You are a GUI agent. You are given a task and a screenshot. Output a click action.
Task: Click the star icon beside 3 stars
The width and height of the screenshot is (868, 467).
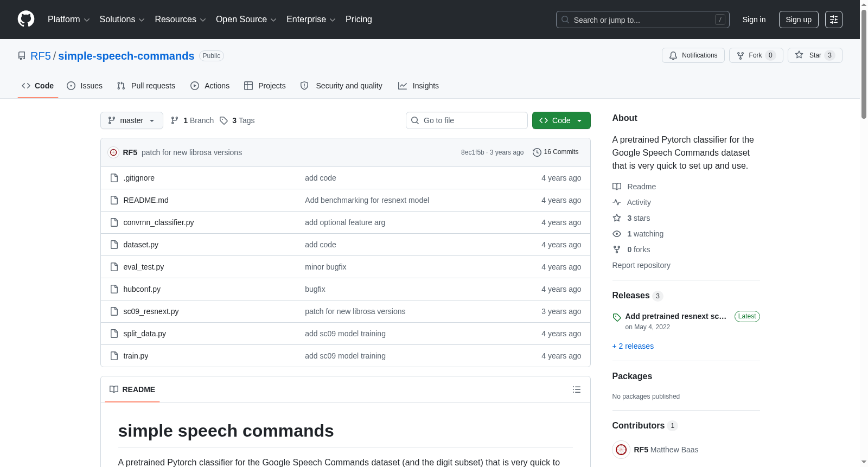click(617, 218)
